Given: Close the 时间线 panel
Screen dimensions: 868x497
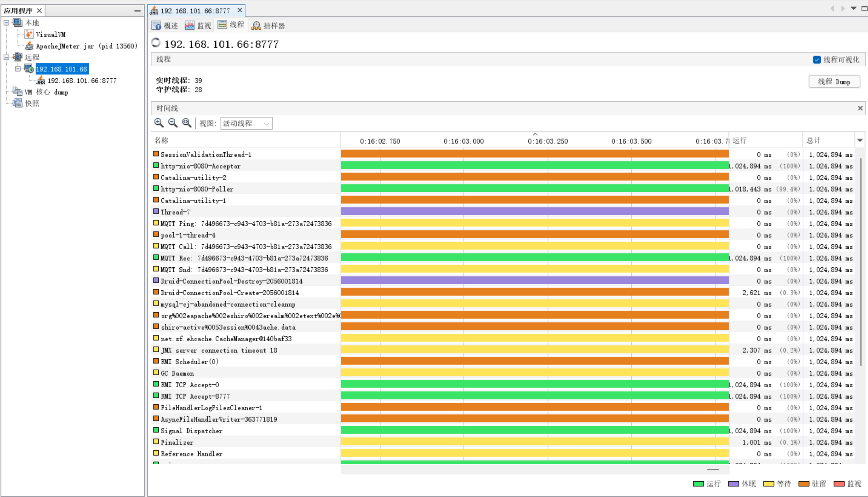Looking at the screenshot, I should pos(860,108).
